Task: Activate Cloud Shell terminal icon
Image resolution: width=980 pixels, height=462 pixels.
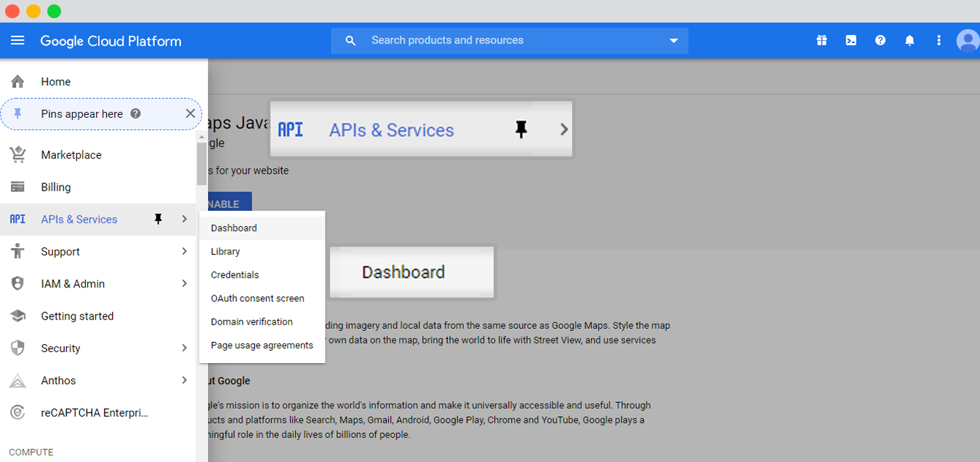Action: coord(851,41)
